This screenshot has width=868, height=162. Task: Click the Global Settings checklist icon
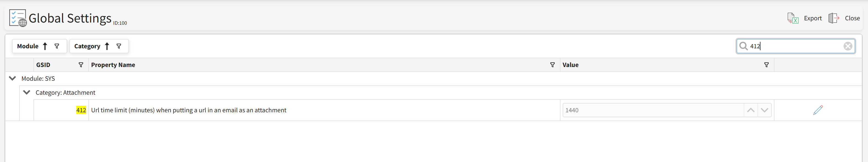click(x=18, y=18)
